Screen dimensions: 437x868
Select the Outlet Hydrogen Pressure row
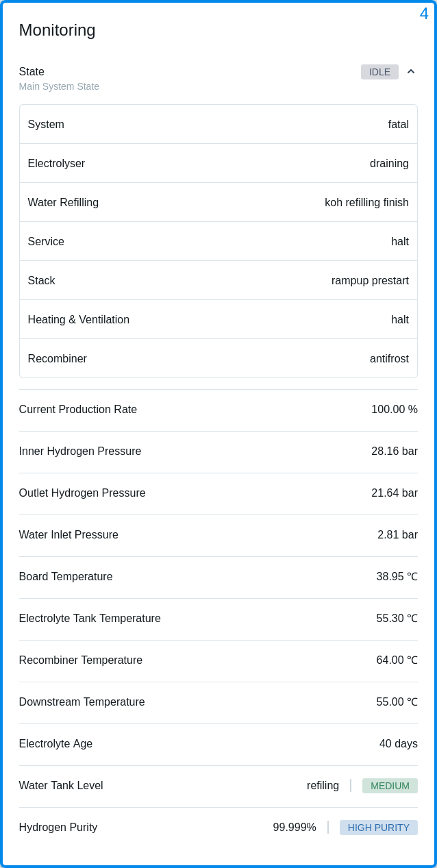click(x=218, y=493)
